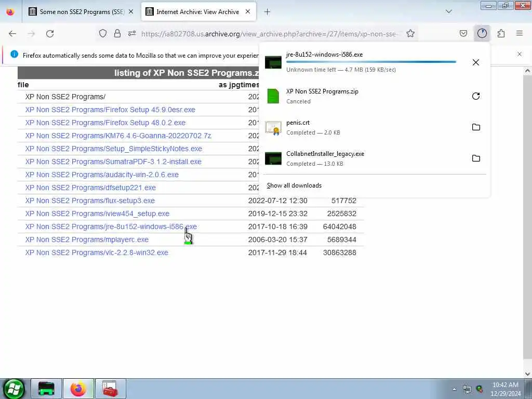The height and width of the screenshot is (399, 532).
Task: Open a new tab with plus button
Action: click(268, 12)
